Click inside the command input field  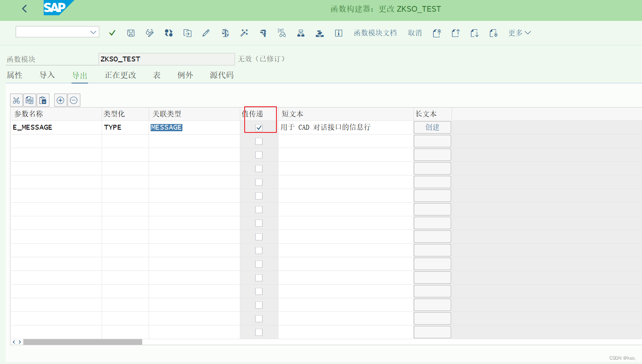pyautogui.click(x=52, y=32)
